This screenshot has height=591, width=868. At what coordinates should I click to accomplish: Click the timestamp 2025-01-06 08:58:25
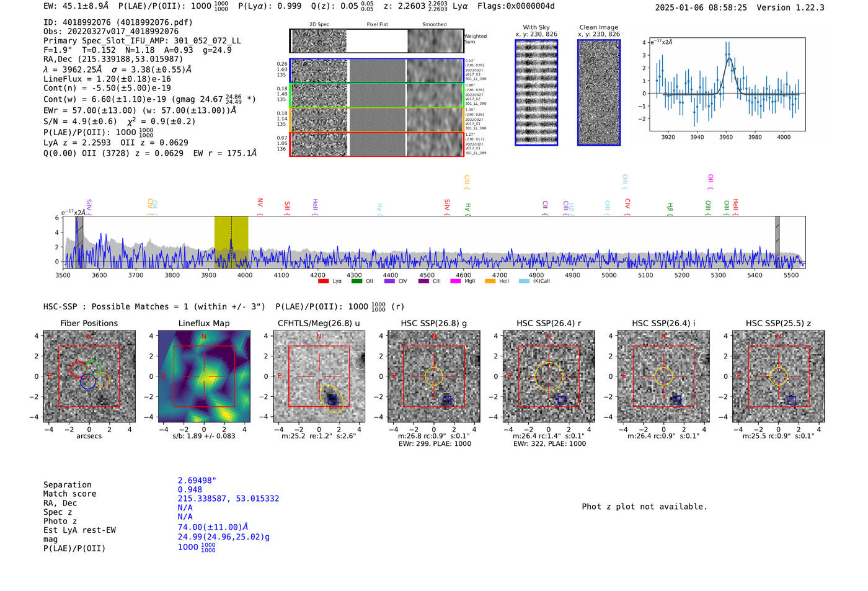pos(701,8)
